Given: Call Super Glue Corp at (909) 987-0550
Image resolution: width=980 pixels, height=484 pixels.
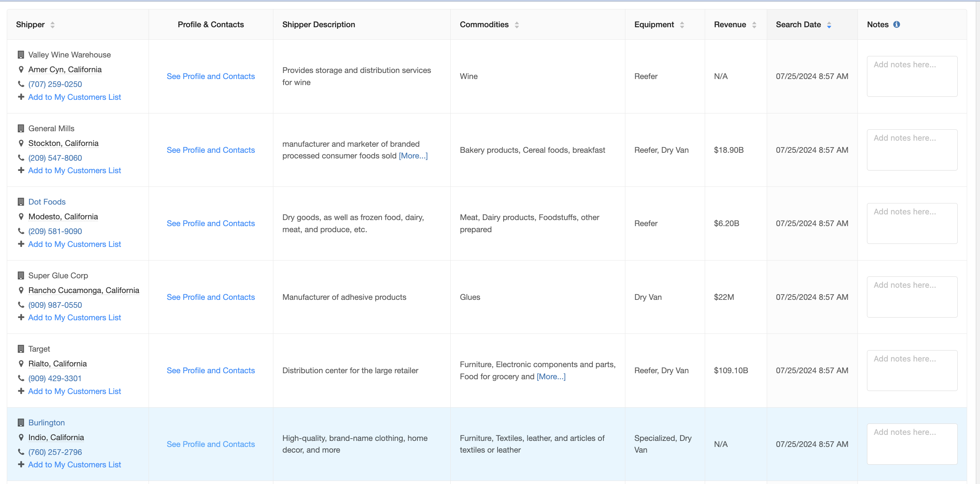Looking at the screenshot, I should (x=55, y=305).
